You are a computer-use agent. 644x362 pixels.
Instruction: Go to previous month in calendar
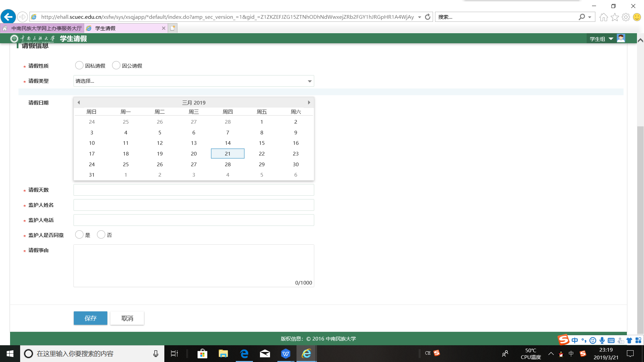pos(79,103)
